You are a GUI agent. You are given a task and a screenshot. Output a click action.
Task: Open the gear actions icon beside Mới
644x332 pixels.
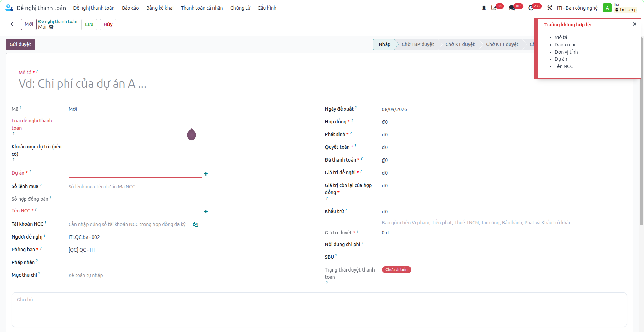pos(51,27)
